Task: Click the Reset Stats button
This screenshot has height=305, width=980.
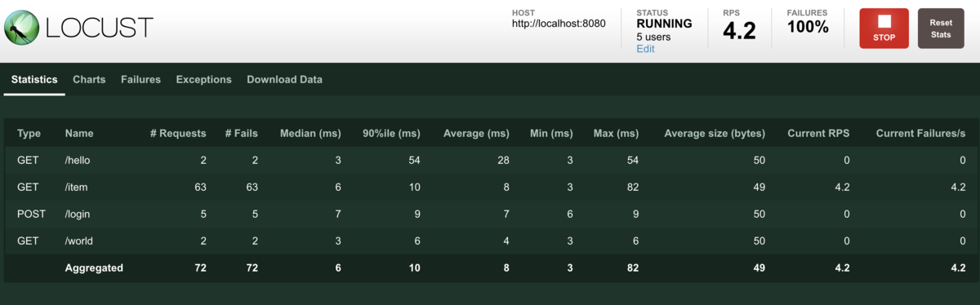Action: click(940, 29)
